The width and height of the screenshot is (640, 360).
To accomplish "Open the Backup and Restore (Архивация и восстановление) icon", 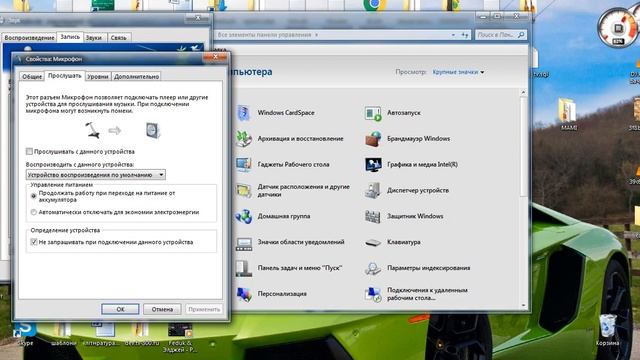I will pyautogui.click(x=244, y=139).
